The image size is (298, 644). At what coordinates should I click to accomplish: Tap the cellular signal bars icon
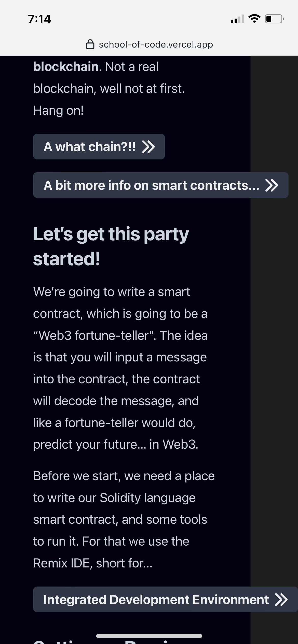pos(237,19)
